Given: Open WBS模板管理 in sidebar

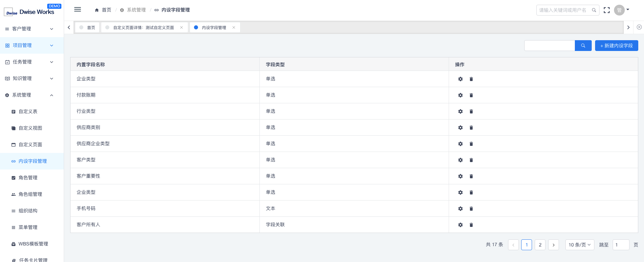Looking at the screenshot, I should (32, 244).
